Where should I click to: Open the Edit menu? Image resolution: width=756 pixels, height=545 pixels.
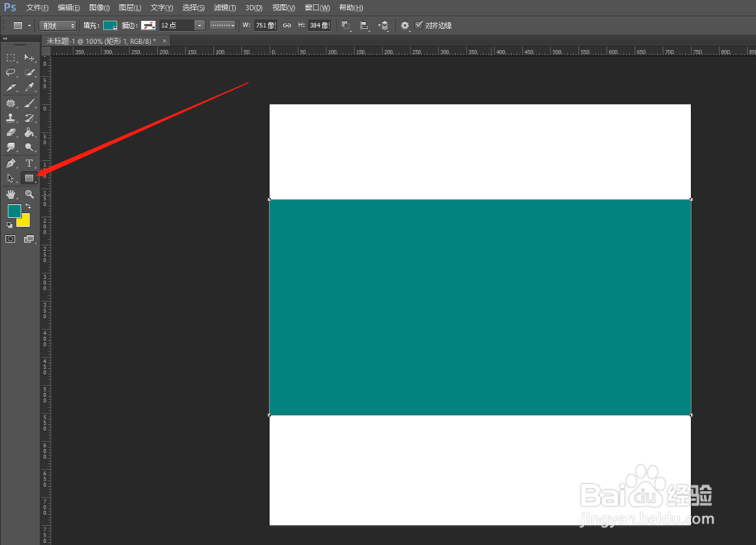click(69, 8)
